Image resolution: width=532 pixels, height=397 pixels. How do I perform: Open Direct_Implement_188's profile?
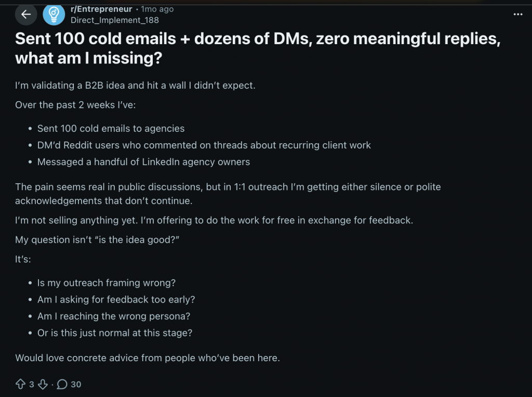(114, 20)
